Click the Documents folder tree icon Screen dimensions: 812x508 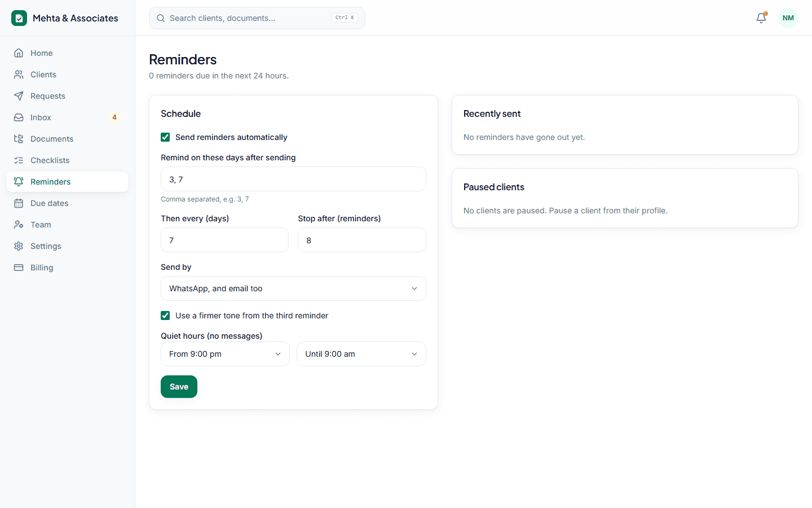pyautogui.click(x=19, y=139)
